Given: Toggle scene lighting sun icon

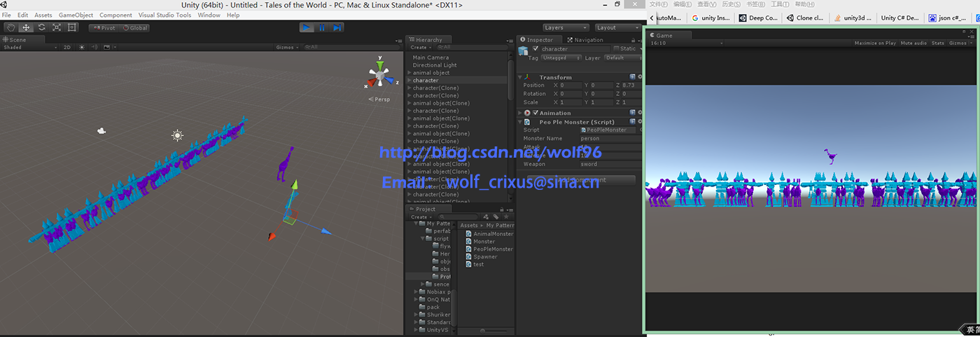Looking at the screenshot, I should (x=82, y=47).
